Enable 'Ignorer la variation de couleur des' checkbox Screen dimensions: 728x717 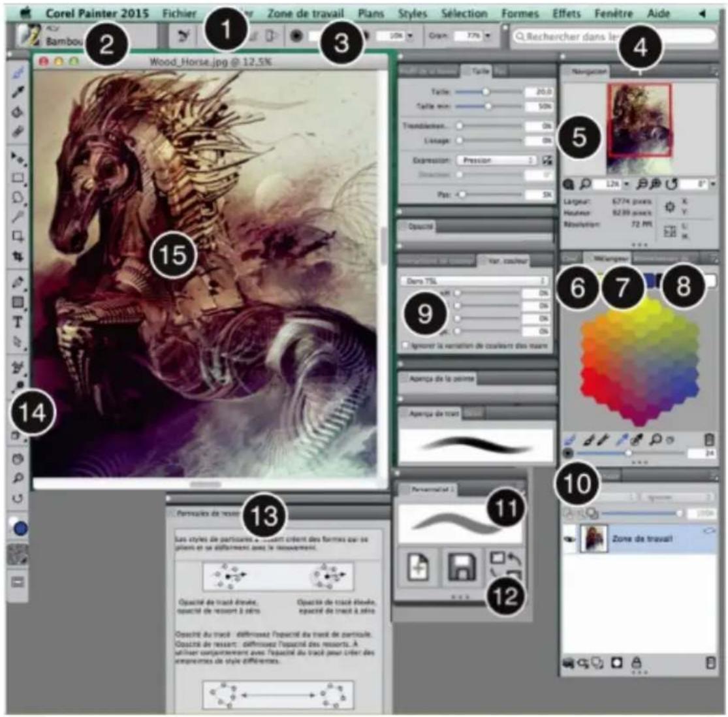click(404, 346)
